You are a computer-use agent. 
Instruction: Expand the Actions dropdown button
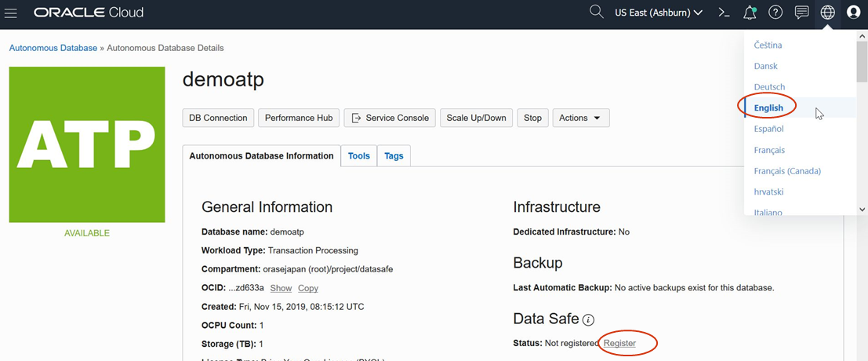581,118
